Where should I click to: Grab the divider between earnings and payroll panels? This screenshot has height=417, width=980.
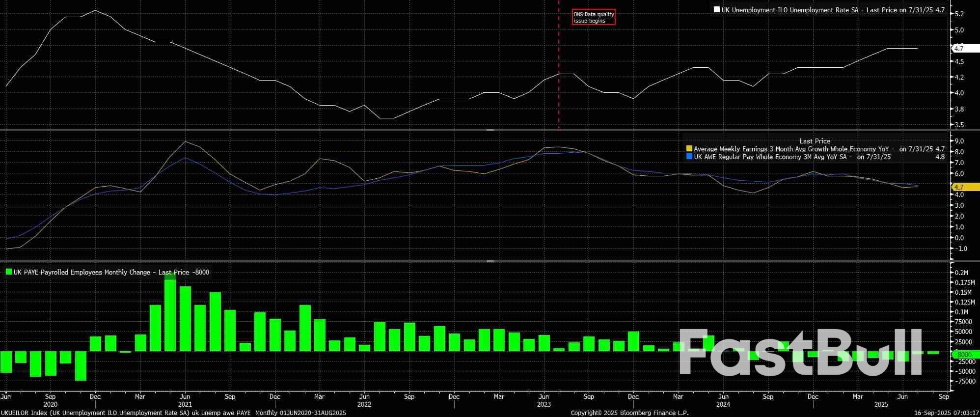tap(490, 261)
